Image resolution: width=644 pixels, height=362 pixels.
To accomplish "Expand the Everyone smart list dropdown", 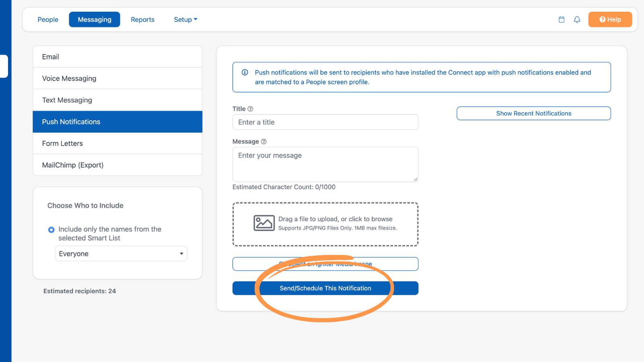I will (121, 253).
